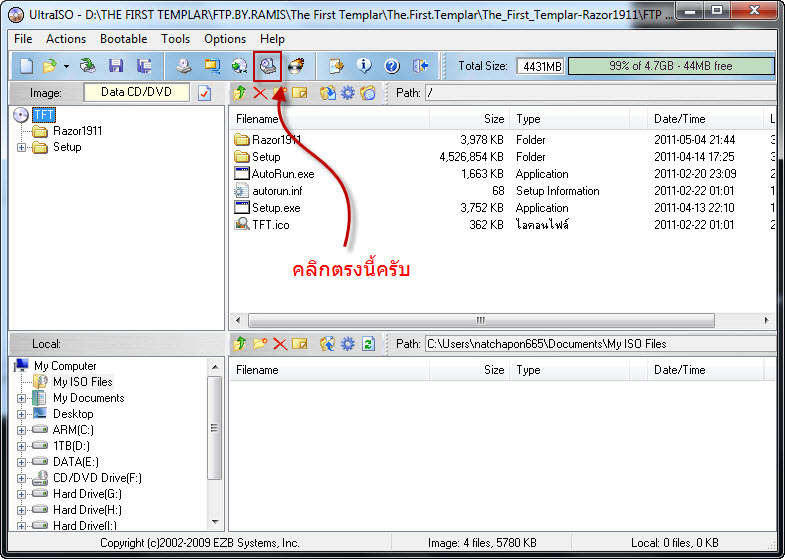
Task: Open the Help menu
Action: [272, 39]
